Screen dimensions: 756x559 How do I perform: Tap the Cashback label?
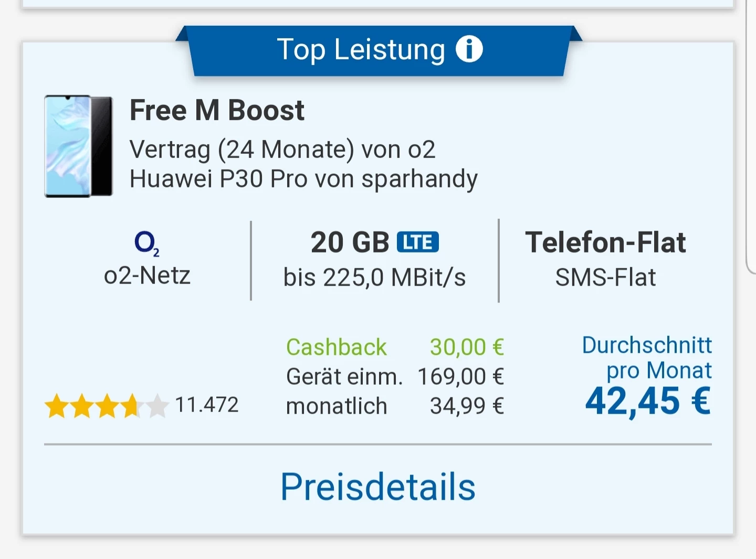pyautogui.click(x=337, y=347)
